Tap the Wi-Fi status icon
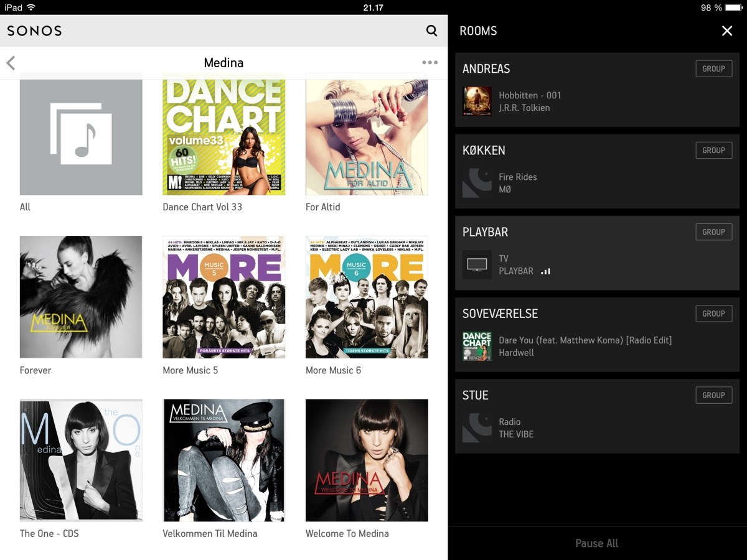Viewport: 747px width, 560px height. (x=31, y=7)
